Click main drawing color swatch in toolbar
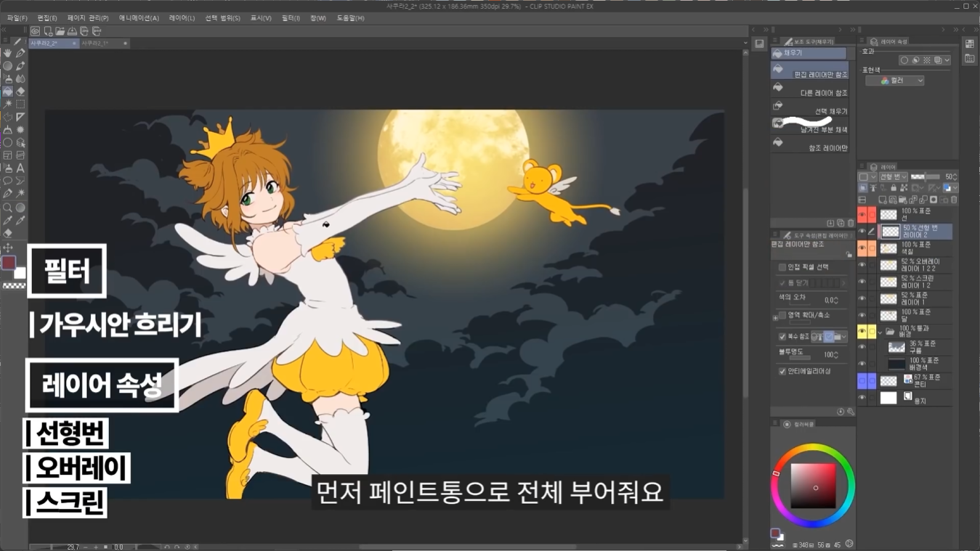 9,263
